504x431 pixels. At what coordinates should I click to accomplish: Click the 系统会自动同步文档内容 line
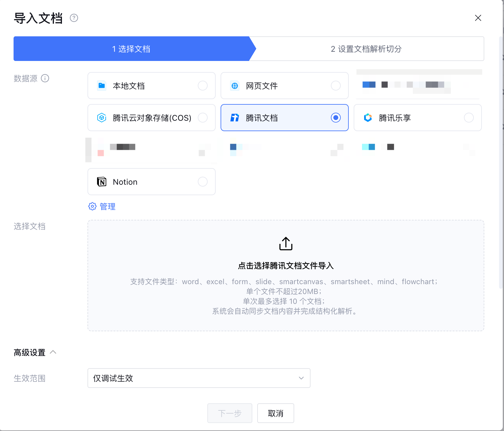tap(284, 311)
